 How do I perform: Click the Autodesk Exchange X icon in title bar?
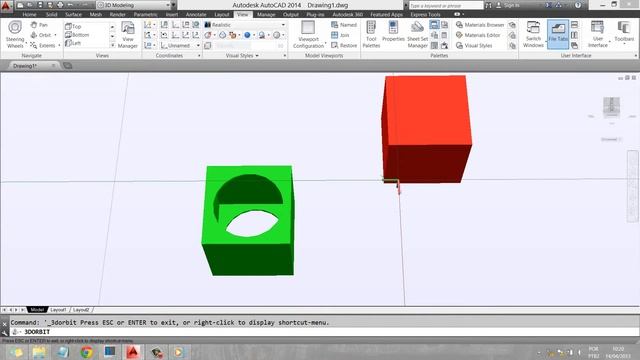point(549,5)
